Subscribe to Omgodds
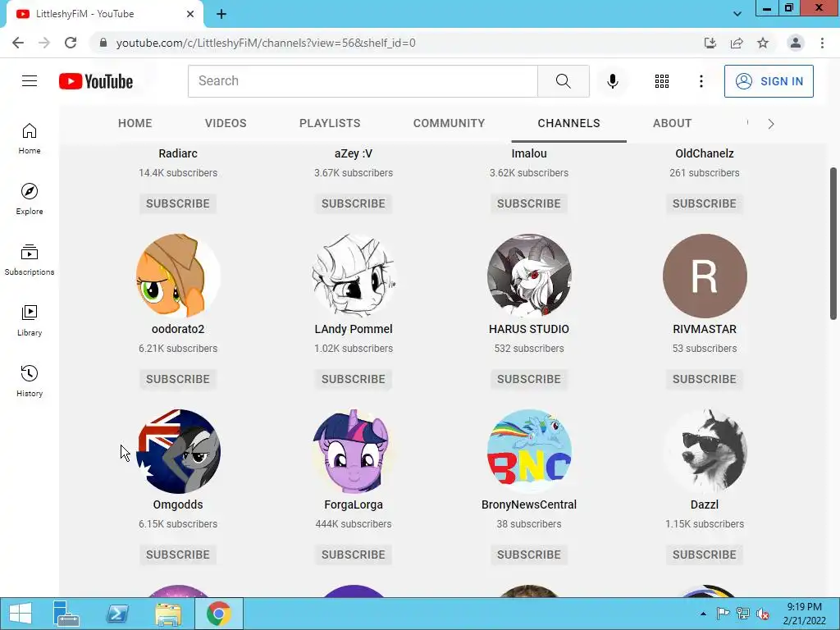 [x=178, y=555]
